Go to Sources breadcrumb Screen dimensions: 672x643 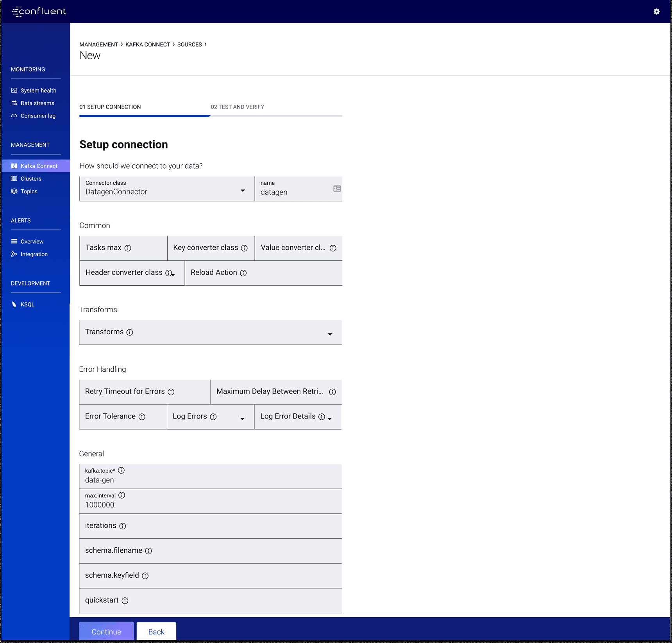[189, 45]
